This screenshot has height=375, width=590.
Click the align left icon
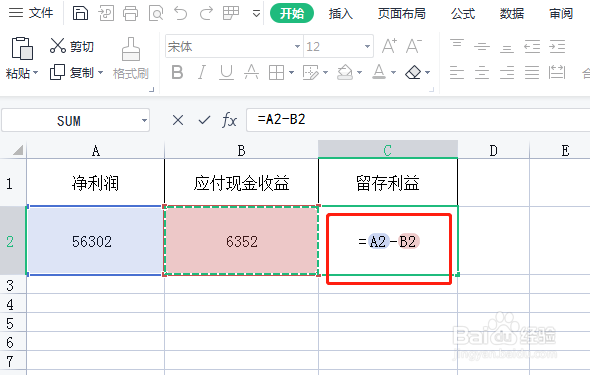coord(457,72)
